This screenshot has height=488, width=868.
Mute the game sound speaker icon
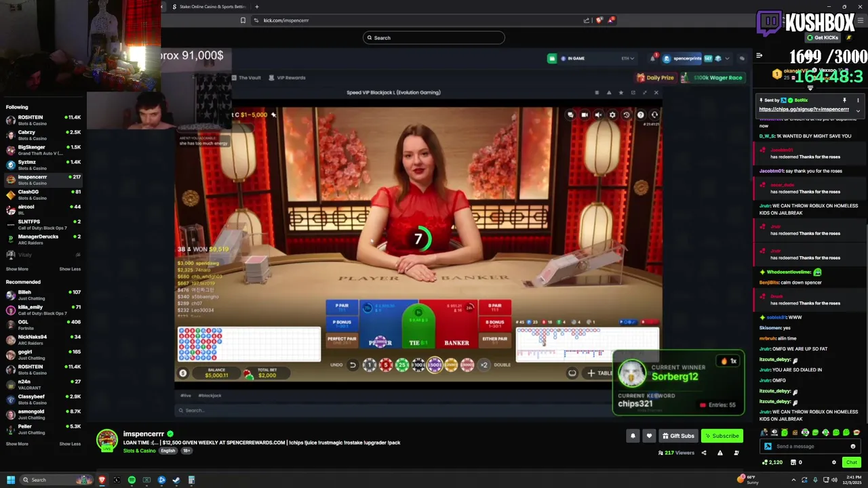pyautogui.click(x=598, y=115)
